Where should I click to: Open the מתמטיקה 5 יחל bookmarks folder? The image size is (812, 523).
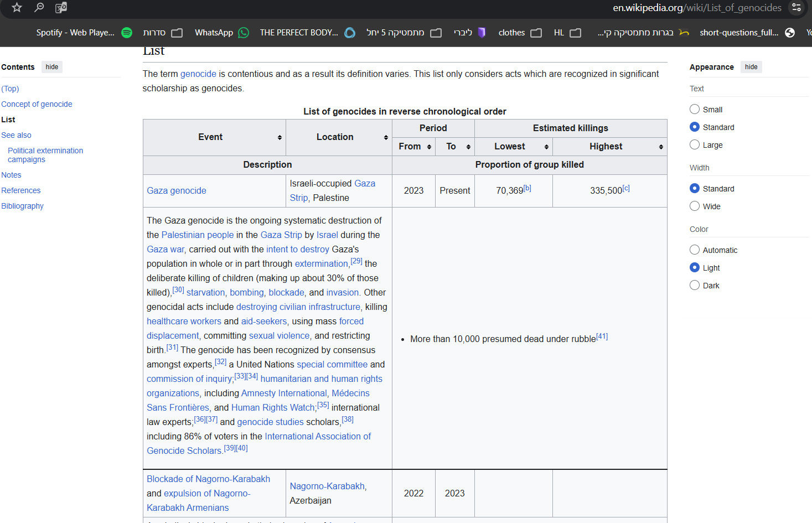point(404,33)
